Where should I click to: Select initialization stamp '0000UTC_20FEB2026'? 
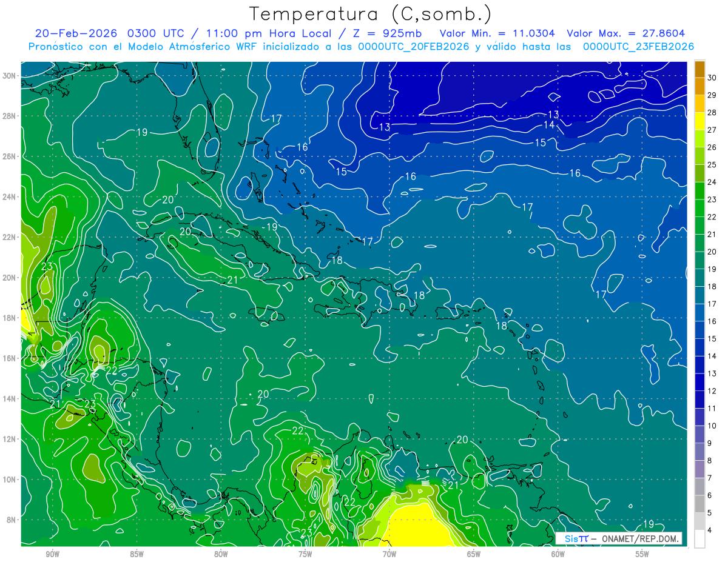[x=414, y=47]
